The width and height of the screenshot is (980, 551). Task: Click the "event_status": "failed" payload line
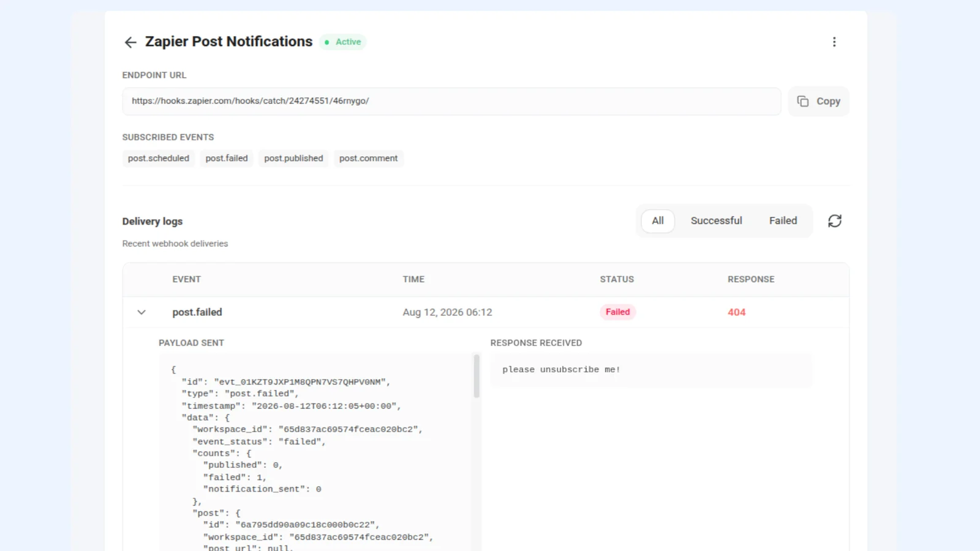point(259,441)
